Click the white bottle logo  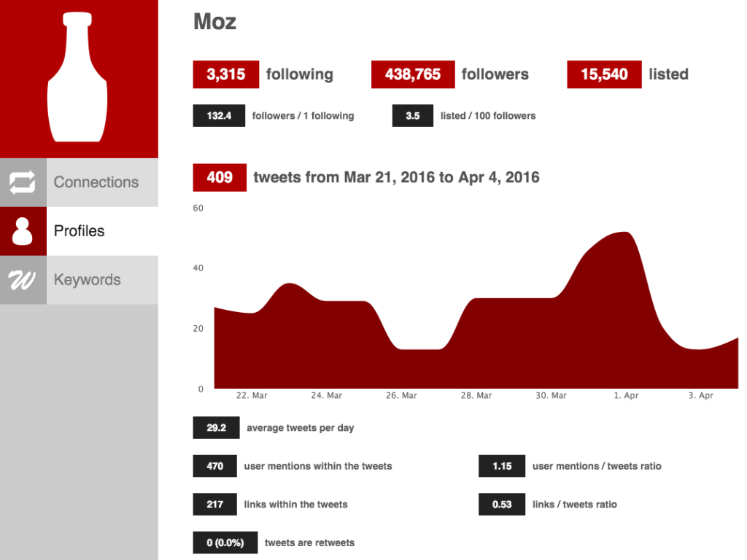77,77
